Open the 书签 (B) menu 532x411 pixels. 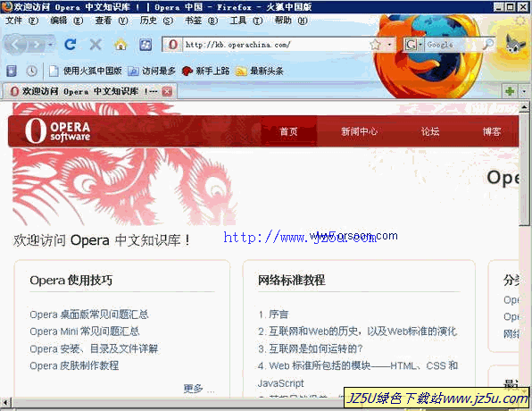coord(201,21)
